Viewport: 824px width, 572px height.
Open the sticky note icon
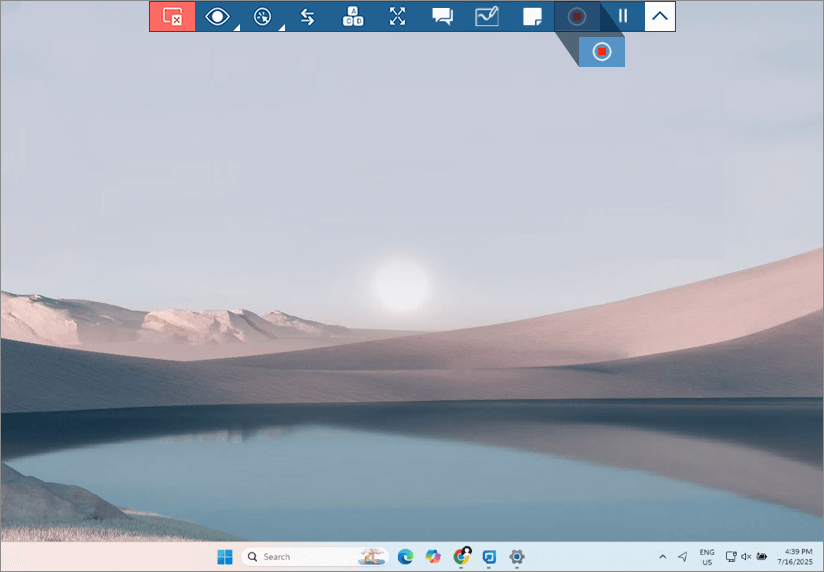pyautogui.click(x=532, y=17)
